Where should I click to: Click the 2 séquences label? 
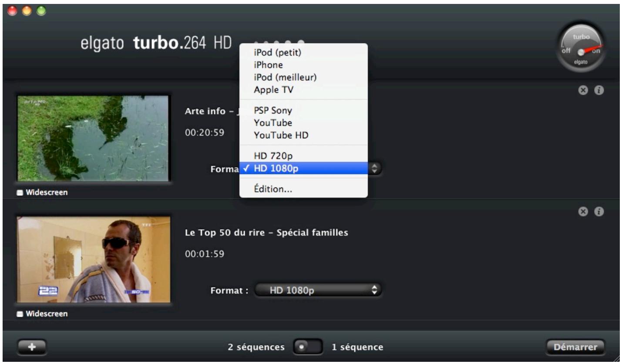(x=256, y=347)
